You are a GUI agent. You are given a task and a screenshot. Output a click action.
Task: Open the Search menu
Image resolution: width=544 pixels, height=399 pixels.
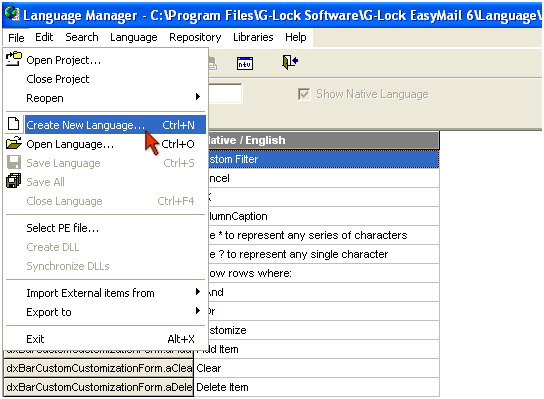pos(82,37)
